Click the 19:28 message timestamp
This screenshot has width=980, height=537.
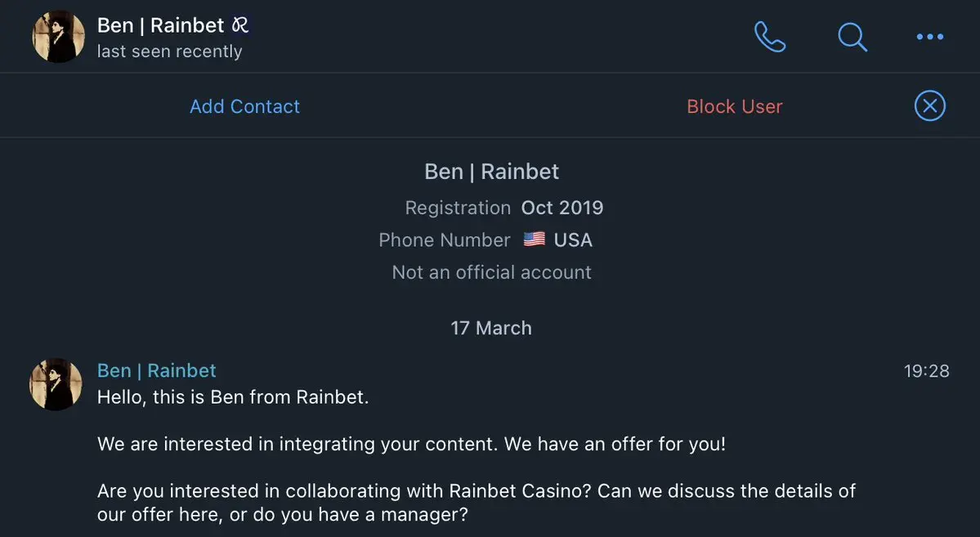click(x=926, y=371)
